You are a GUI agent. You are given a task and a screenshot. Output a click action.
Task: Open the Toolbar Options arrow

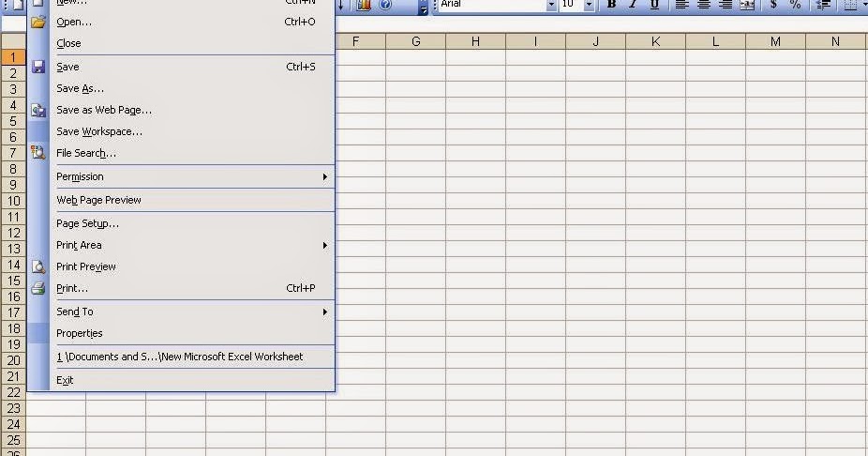(x=424, y=8)
